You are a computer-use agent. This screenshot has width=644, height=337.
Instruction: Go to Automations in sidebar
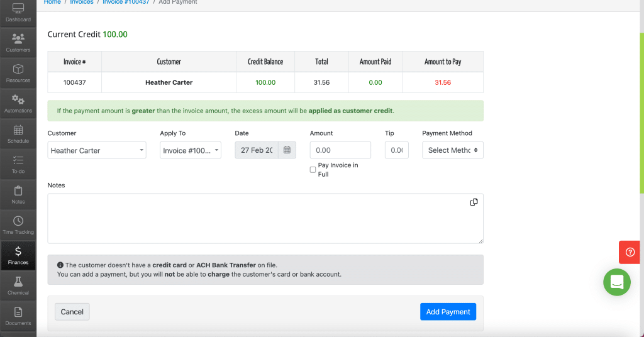coord(18,104)
